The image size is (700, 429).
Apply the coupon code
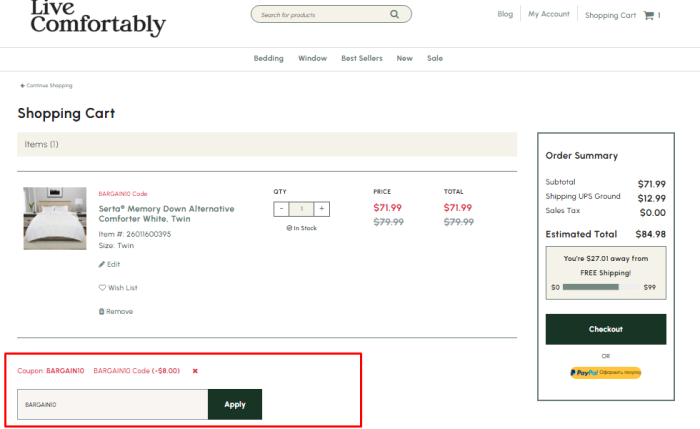[235, 404]
